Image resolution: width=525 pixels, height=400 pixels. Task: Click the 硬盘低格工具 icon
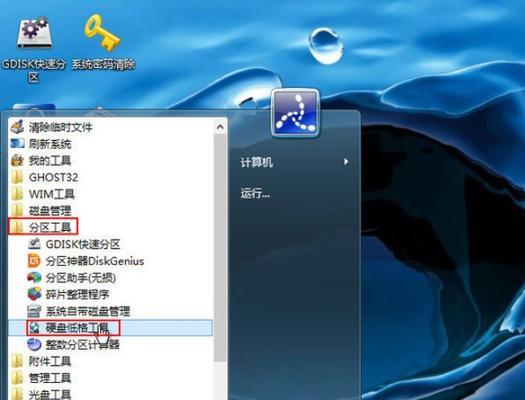pos(34,328)
